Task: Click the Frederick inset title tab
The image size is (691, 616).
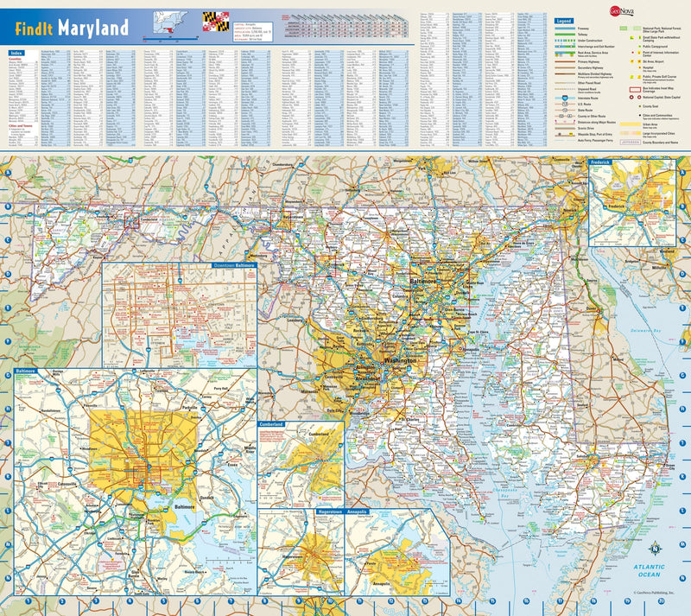Action: point(600,162)
